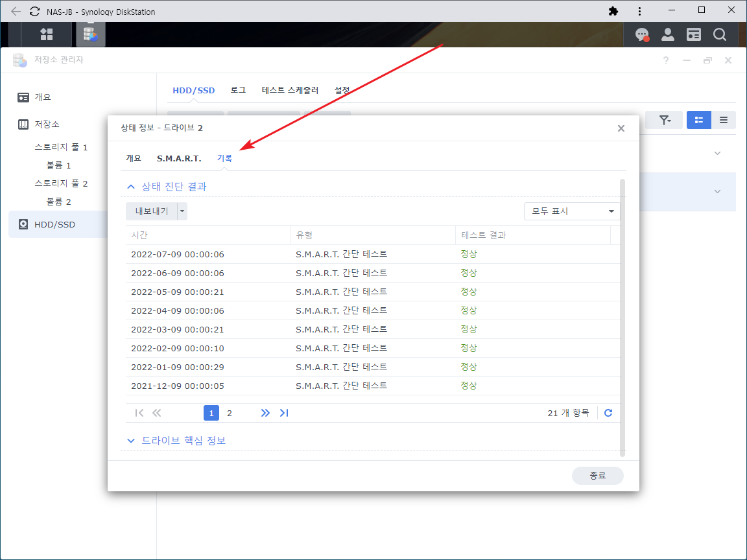Click the 종료 button
This screenshot has width=747, height=560.
tap(597, 475)
